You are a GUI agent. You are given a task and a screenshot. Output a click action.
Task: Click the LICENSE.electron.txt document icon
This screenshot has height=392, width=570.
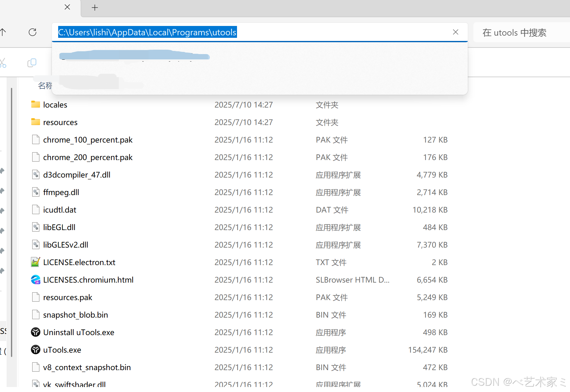(x=35, y=262)
